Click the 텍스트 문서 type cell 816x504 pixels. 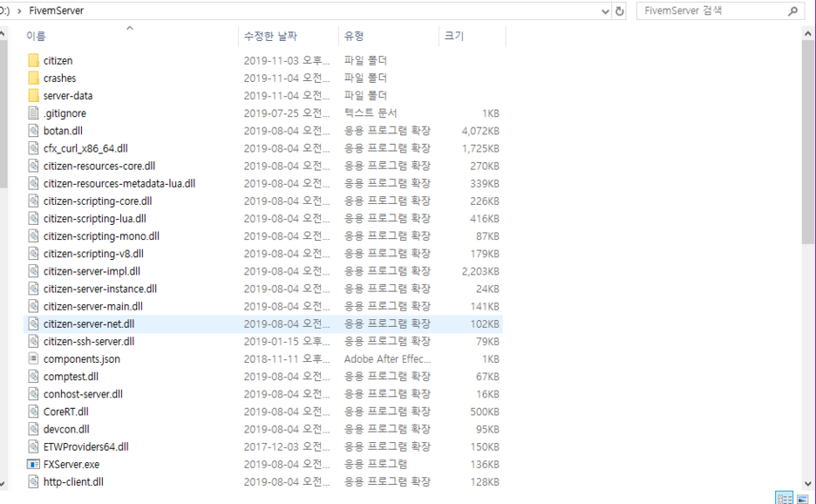pos(370,113)
